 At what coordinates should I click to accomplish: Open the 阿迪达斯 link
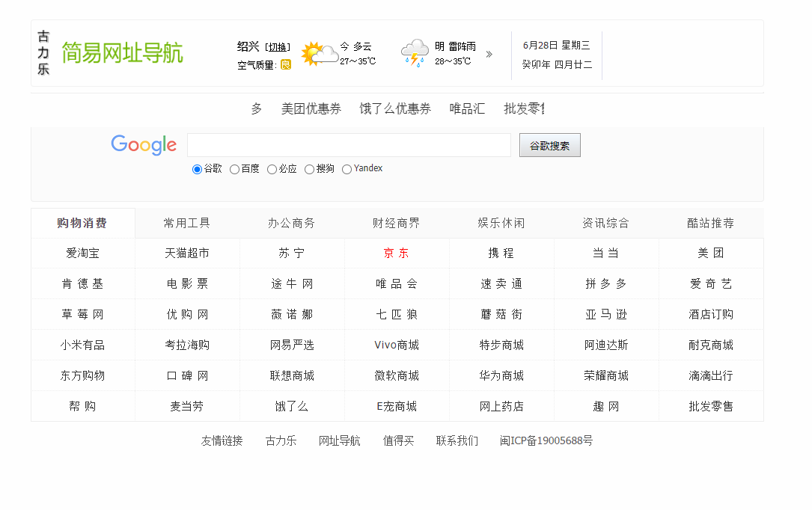click(x=606, y=345)
